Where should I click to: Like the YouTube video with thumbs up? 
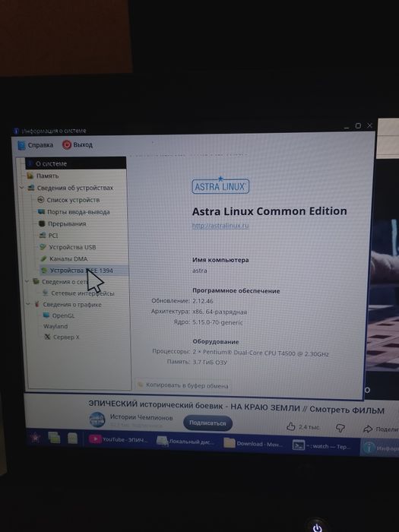click(291, 426)
